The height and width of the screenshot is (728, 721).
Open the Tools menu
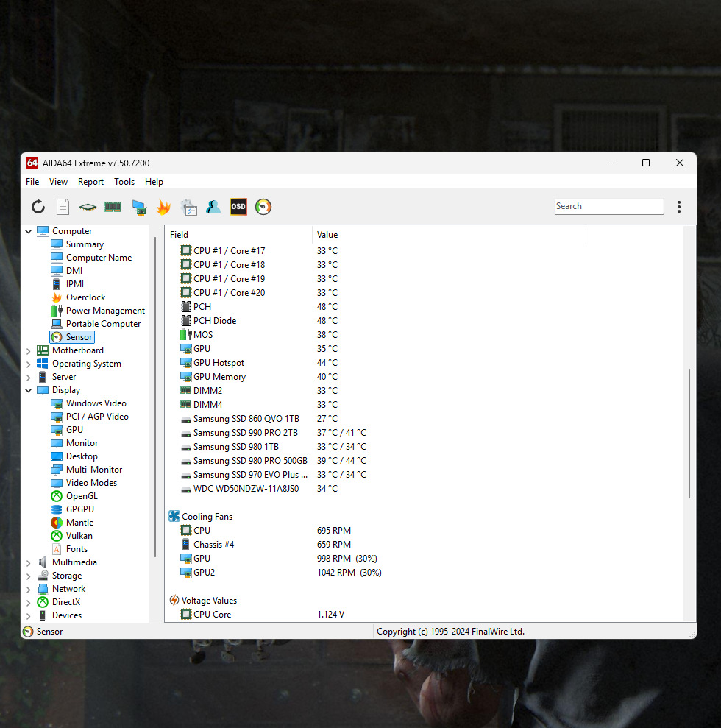click(x=124, y=182)
